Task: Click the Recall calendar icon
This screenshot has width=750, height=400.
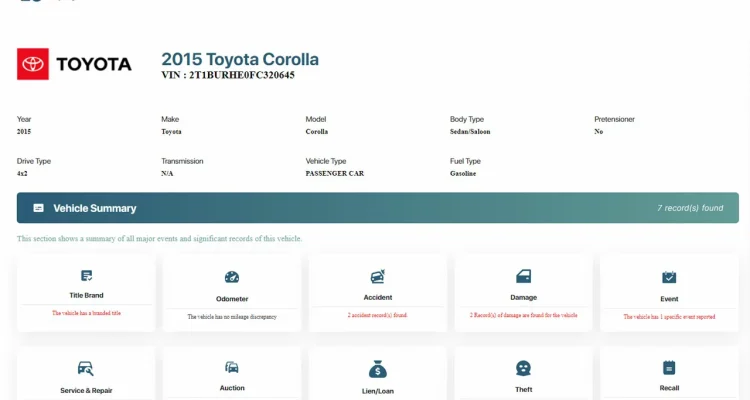Action: pyautogui.click(x=669, y=367)
